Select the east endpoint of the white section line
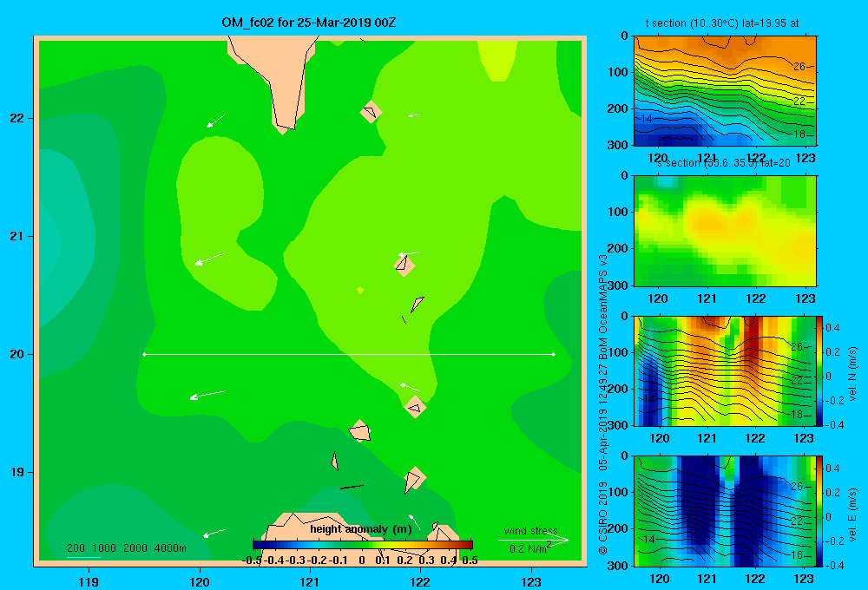This screenshot has width=868, height=590. (554, 354)
